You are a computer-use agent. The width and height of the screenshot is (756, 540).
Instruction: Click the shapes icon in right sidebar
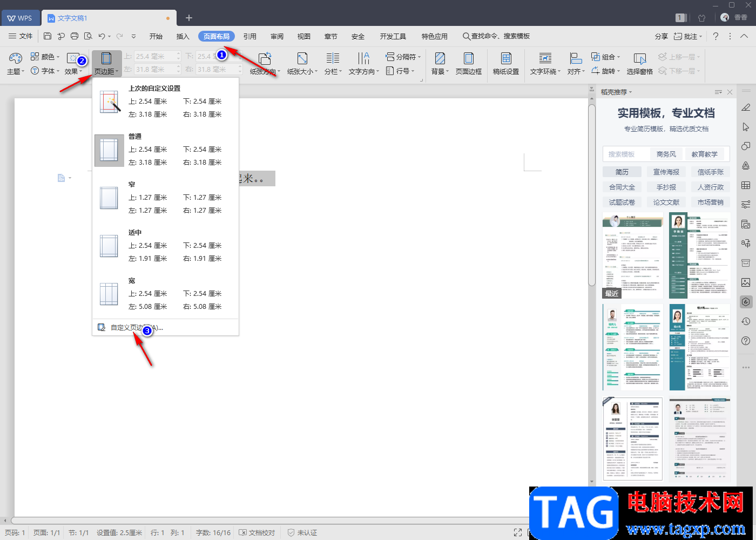pyautogui.click(x=746, y=146)
